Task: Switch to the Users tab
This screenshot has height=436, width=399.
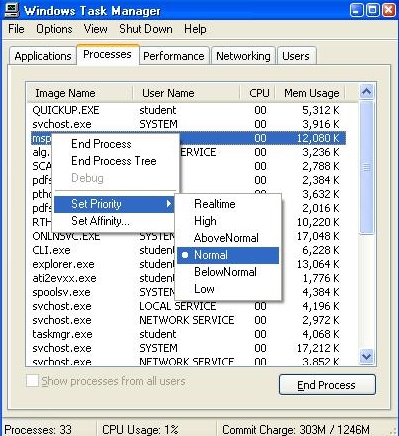Action: [296, 56]
